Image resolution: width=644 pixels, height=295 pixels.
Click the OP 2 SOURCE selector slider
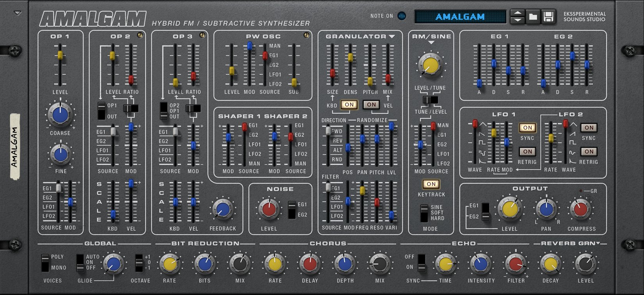pos(113,131)
